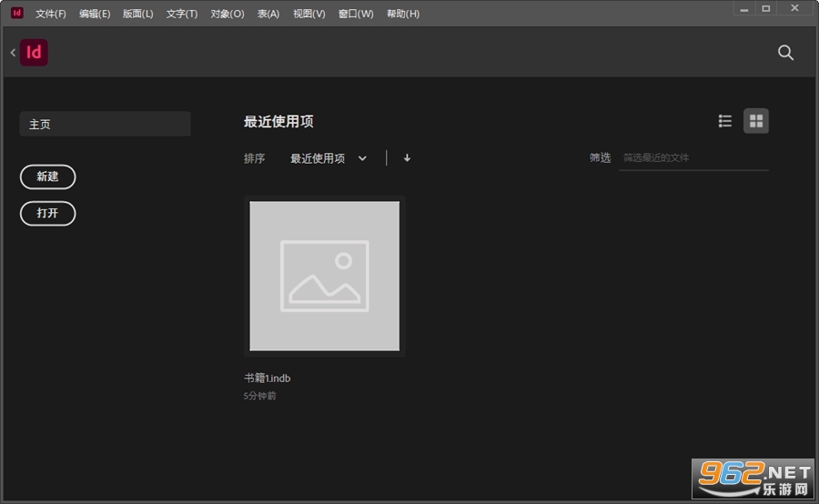Open the search magnifier icon
The image size is (819, 504).
(x=785, y=52)
